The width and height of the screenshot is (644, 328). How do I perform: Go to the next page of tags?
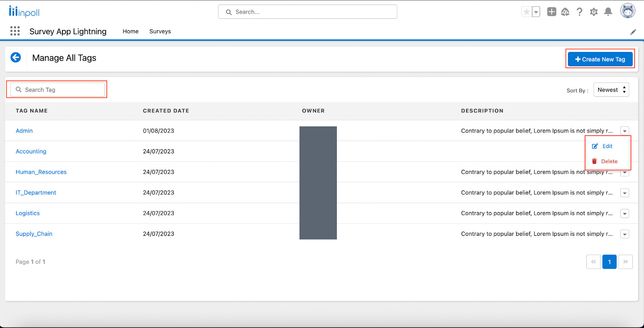pos(625,262)
